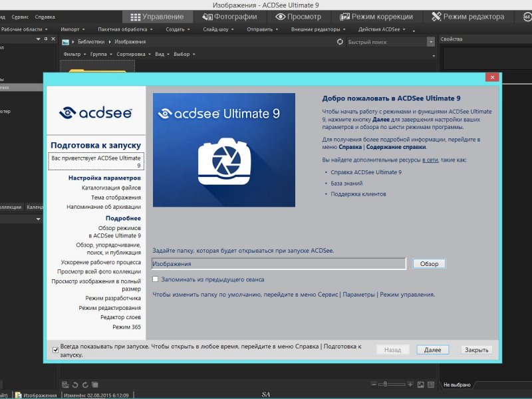This screenshot has width=532, height=399.
Task: Click the folder icon in the status bar
Action: point(19,395)
